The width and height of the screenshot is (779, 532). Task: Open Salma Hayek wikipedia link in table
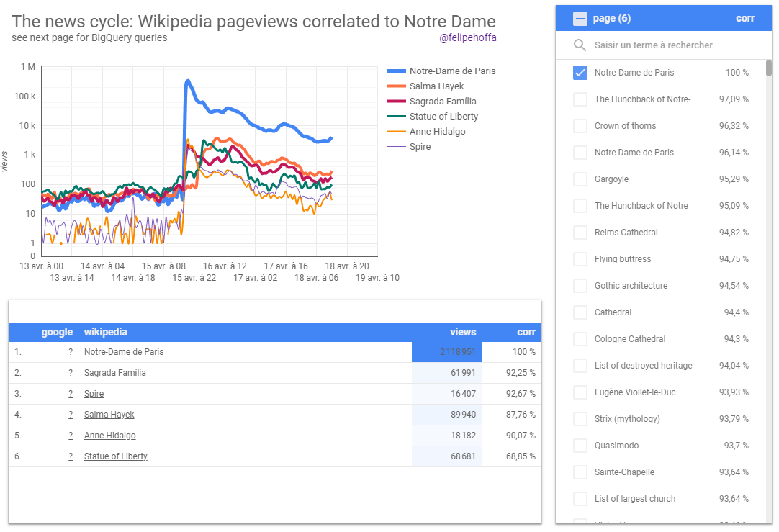pos(109,414)
